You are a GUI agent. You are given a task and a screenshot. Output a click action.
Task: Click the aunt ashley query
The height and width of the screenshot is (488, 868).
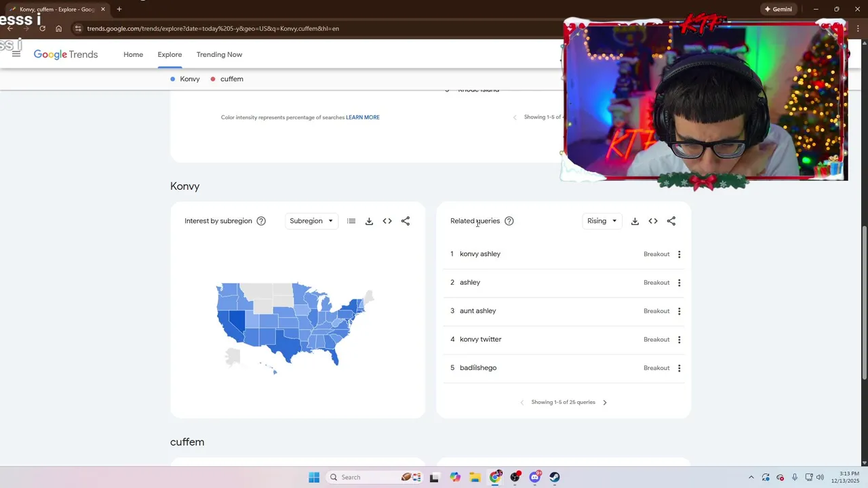tap(478, 311)
